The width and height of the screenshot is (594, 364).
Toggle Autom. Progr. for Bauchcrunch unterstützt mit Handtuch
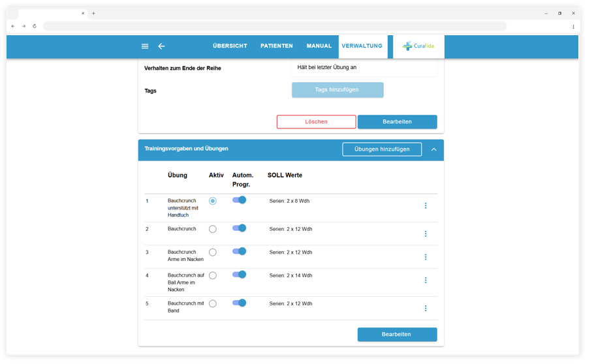tap(239, 200)
